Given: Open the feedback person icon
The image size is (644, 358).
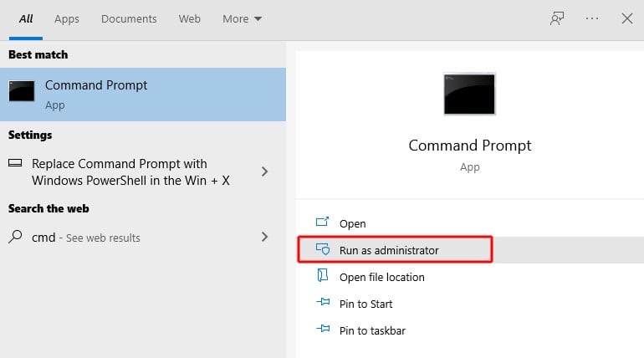Looking at the screenshot, I should (x=557, y=18).
